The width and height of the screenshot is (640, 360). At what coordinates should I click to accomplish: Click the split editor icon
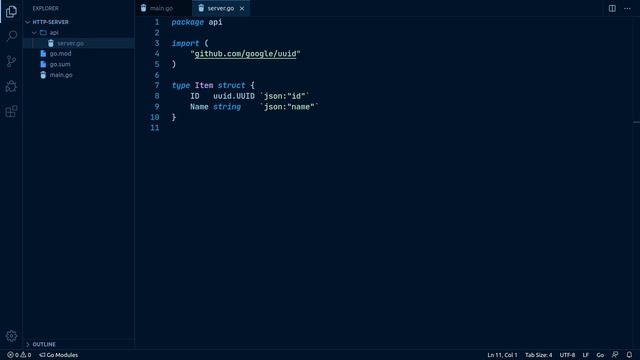pos(612,8)
